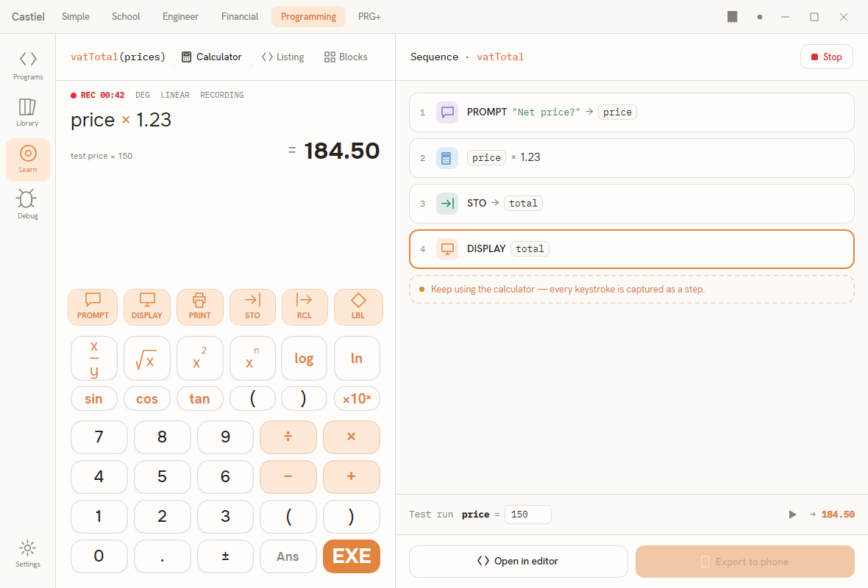Click the PRINT command key
Viewport: 868px width, 588px height.
(x=200, y=307)
